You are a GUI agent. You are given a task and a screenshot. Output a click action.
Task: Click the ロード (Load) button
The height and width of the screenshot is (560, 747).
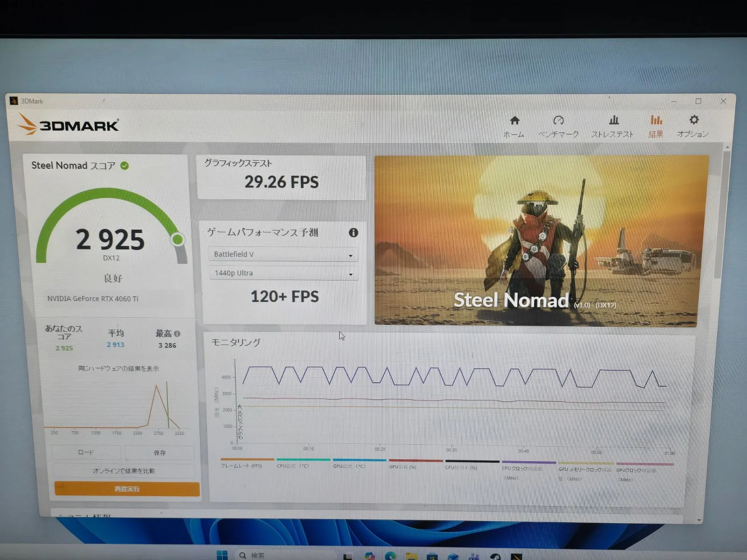click(x=86, y=452)
